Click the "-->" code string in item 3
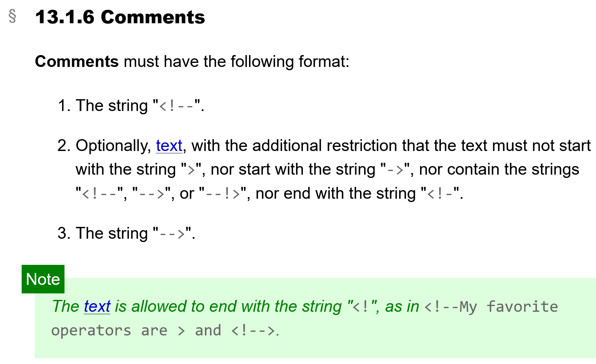This screenshot has height=364, width=596. pyautogui.click(x=172, y=234)
